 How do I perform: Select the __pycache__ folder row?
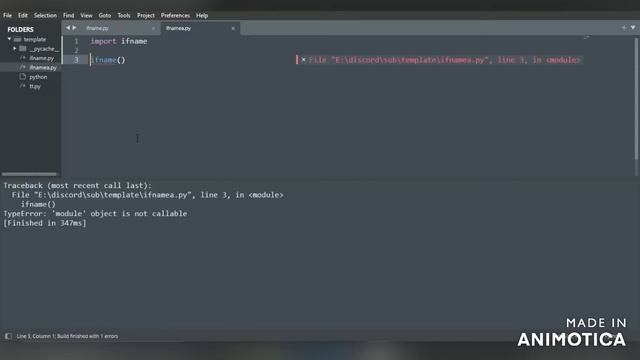pyautogui.click(x=31, y=49)
